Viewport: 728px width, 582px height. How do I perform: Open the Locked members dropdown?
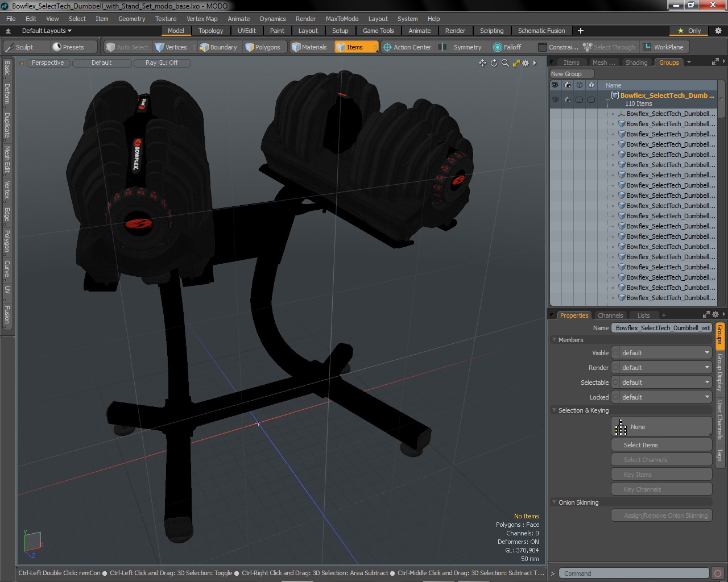pyautogui.click(x=662, y=397)
